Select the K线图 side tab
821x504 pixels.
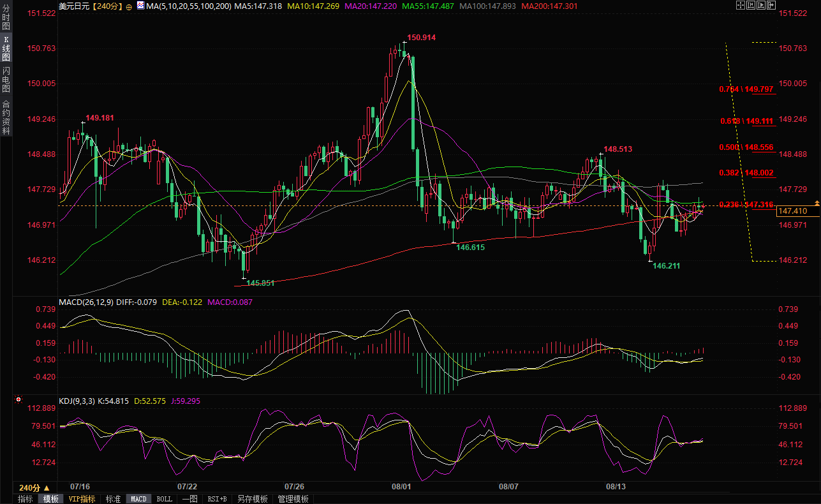point(6,49)
